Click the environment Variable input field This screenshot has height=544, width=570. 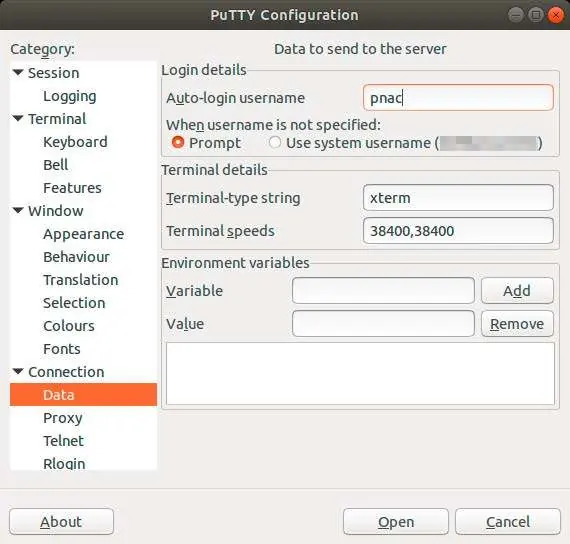pyautogui.click(x=383, y=291)
